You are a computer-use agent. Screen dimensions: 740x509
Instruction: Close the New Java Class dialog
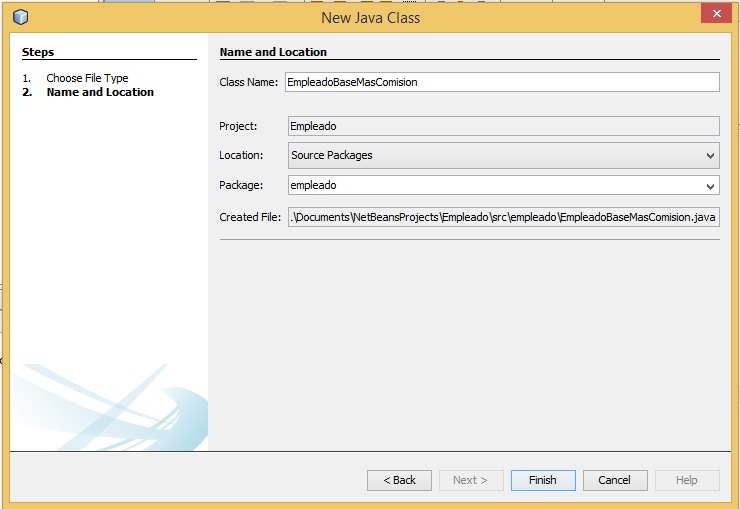click(713, 14)
